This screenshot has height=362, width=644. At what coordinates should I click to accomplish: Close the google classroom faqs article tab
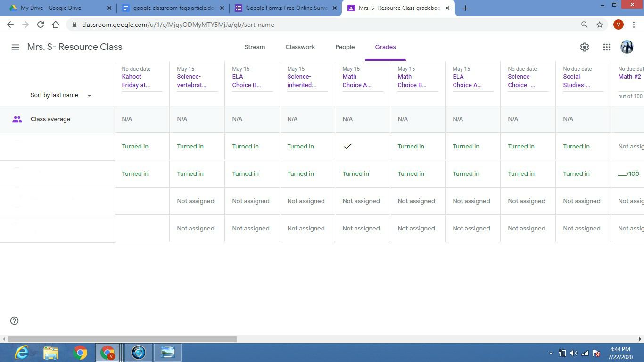coord(222,8)
